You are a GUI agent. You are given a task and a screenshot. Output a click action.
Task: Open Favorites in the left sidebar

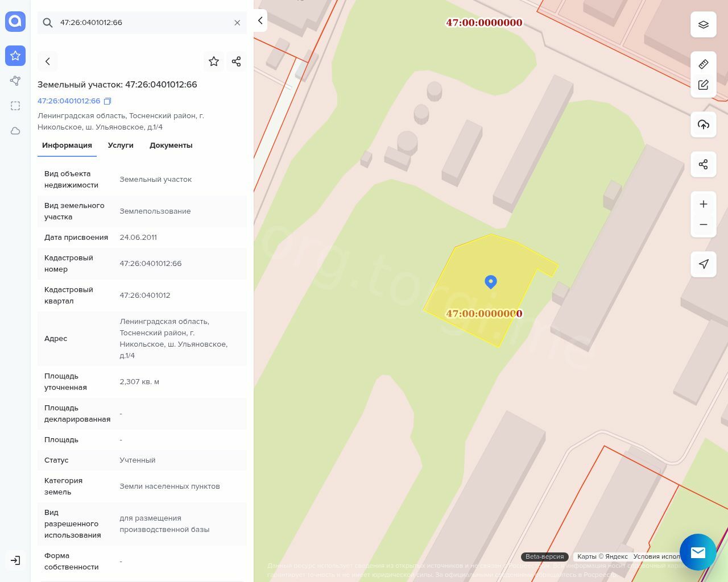tap(15, 56)
